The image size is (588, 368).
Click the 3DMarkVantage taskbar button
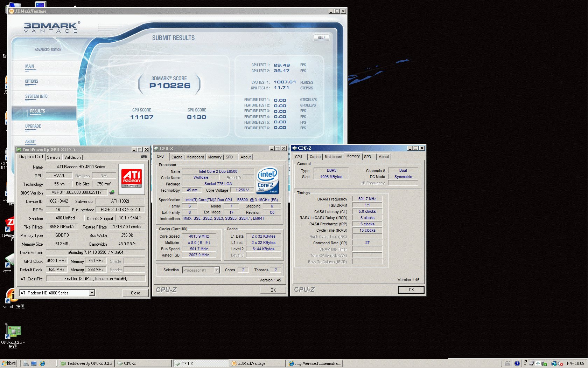pyautogui.click(x=257, y=363)
